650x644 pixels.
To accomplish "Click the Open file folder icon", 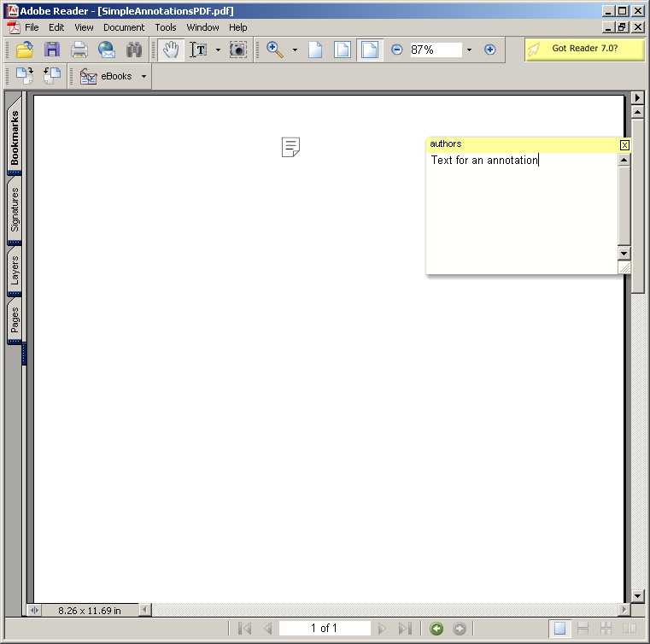I will (25, 50).
